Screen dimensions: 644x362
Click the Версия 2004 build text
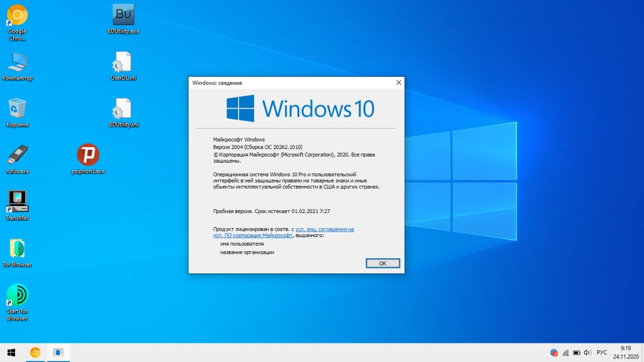[258, 147]
